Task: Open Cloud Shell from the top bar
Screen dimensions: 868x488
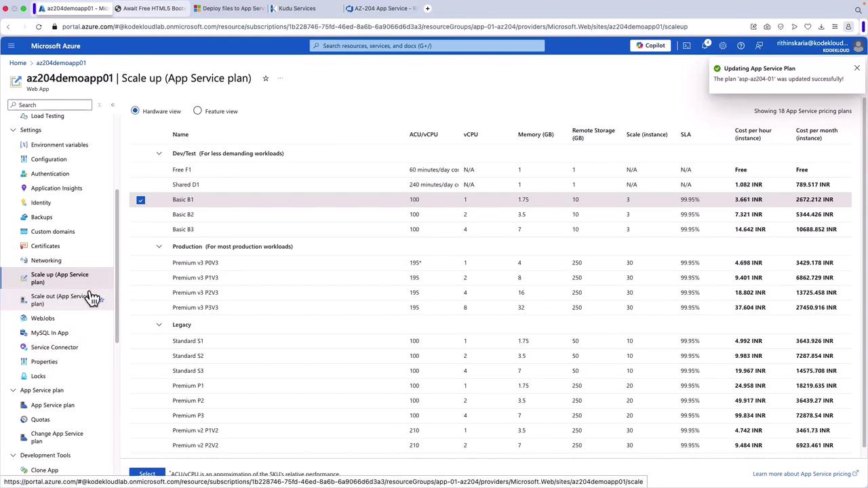Action: click(687, 45)
